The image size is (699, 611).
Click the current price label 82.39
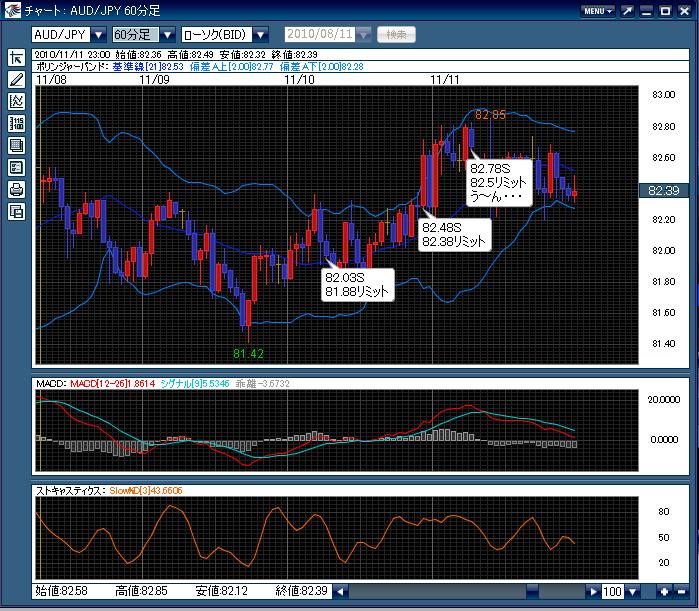tap(664, 191)
